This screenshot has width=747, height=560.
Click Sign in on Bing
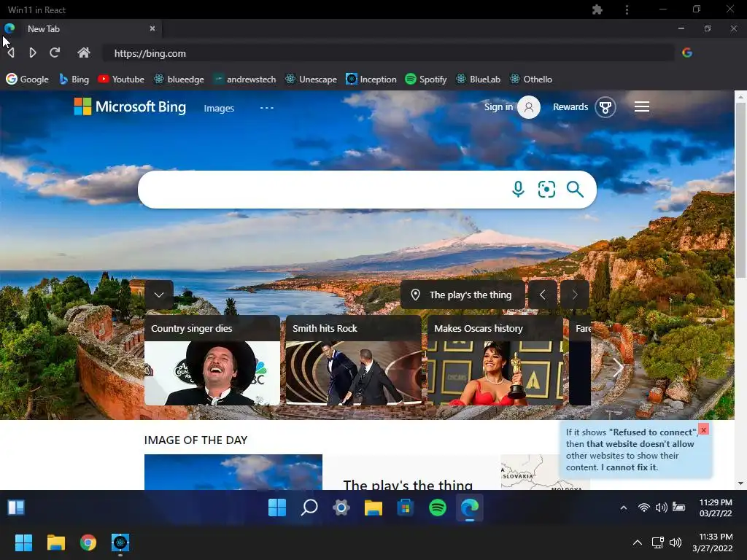498,106
